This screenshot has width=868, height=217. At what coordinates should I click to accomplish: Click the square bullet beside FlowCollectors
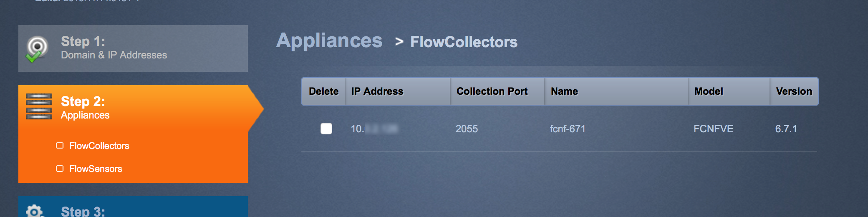(x=60, y=145)
